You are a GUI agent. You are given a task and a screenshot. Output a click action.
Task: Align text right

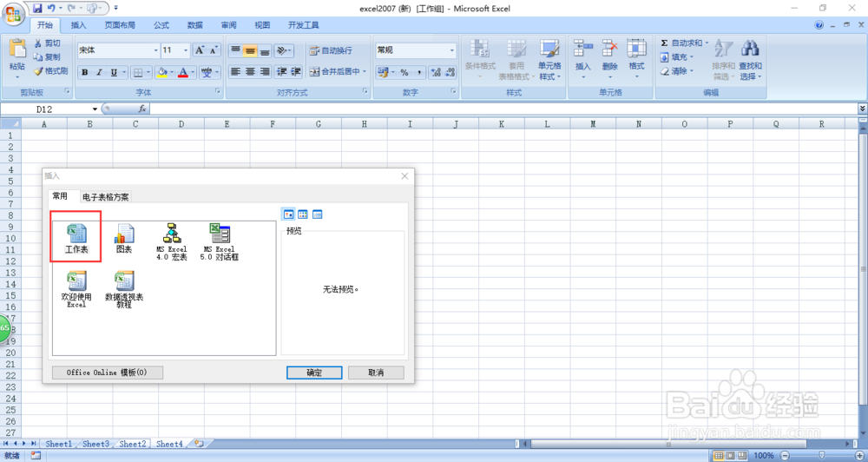[265, 72]
